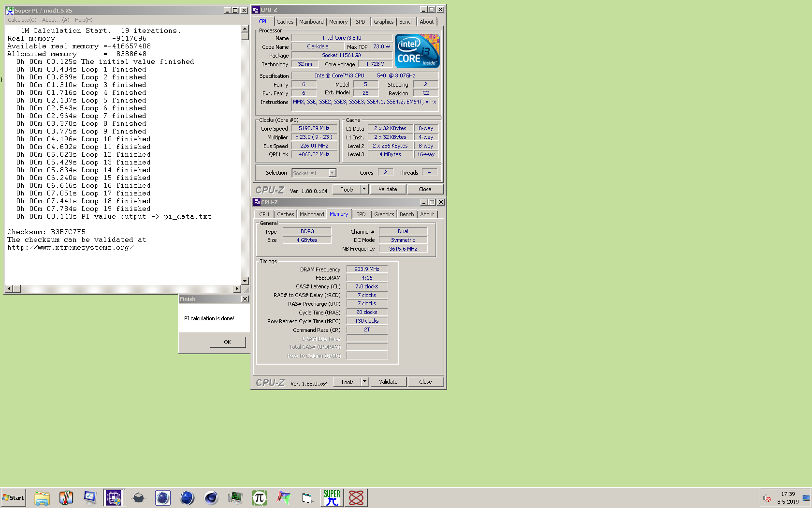Expand Tools dropdown arrow in bottom CPU-Z

click(x=365, y=382)
